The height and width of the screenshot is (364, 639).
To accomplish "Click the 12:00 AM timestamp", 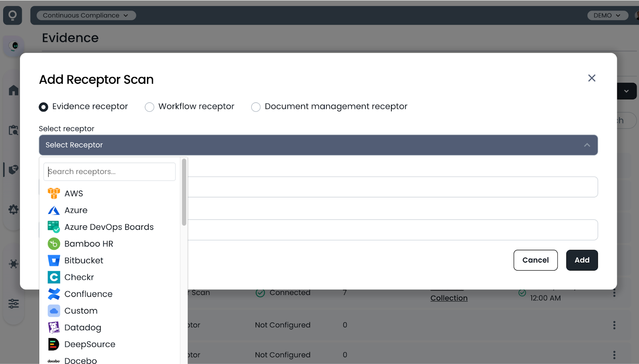I will point(546,298).
